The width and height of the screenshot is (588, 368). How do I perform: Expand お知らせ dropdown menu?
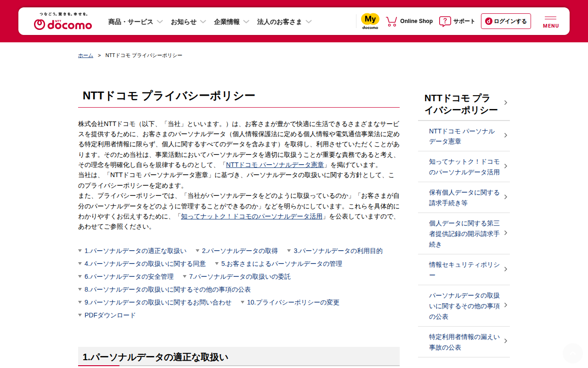click(203, 22)
